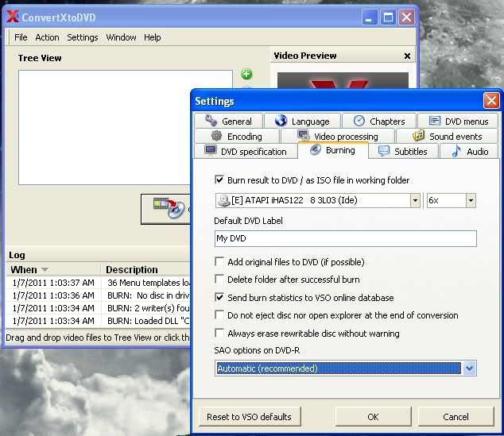Select log entry 'BURN: 2 writer(s) fou'
Viewport: 504px width, 436px height.
[99, 308]
